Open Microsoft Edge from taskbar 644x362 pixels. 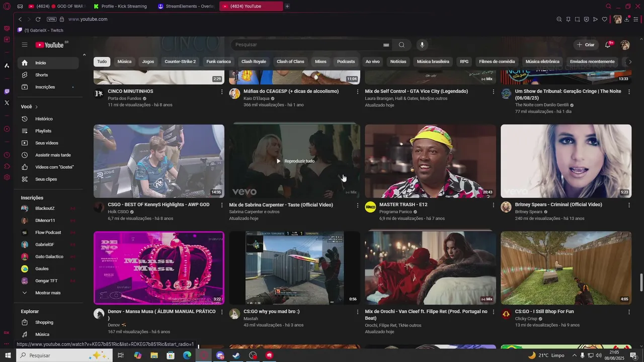tap(187, 355)
